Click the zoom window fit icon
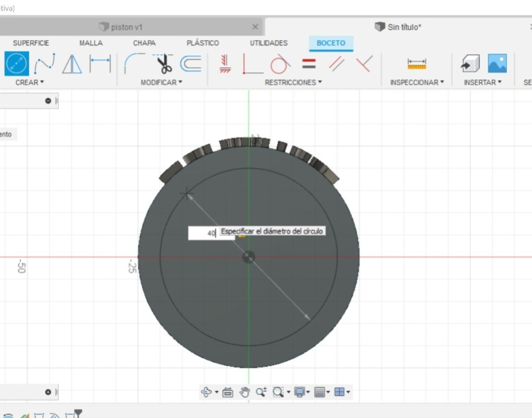Image resolution: width=532 pixels, height=418 pixels. pos(278,392)
